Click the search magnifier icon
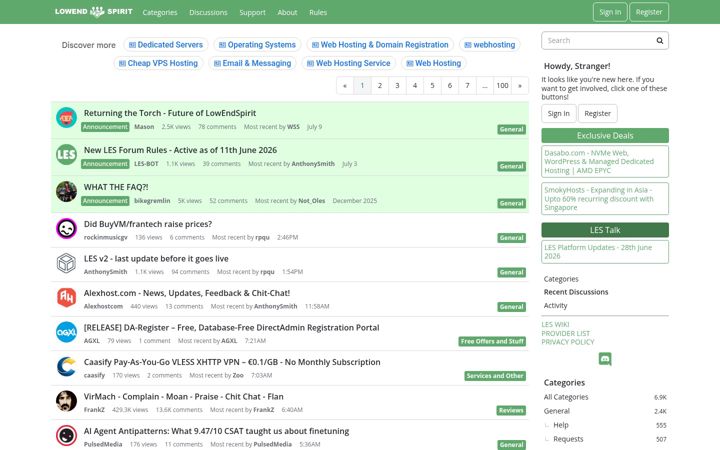 tap(659, 40)
